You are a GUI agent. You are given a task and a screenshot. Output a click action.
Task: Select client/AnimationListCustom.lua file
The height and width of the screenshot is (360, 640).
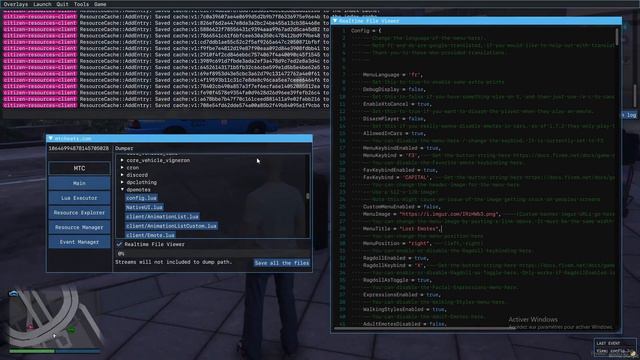click(x=171, y=226)
